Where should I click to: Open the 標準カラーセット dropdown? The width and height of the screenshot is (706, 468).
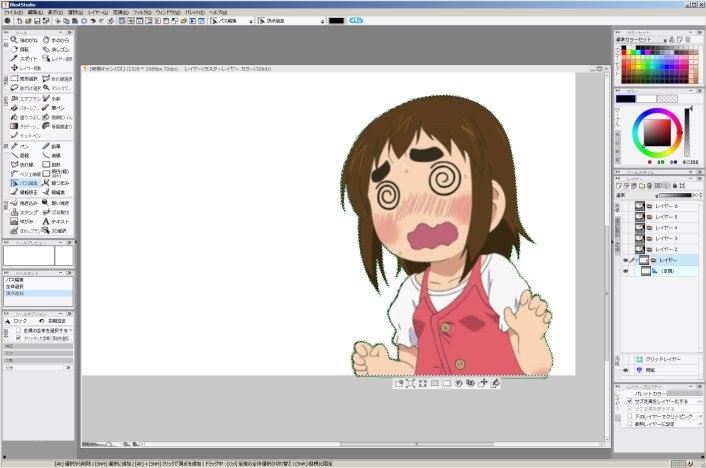click(x=665, y=40)
